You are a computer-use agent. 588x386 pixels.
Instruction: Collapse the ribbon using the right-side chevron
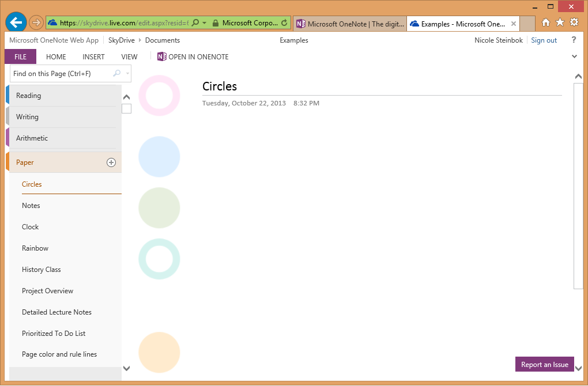pyautogui.click(x=574, y=56)
